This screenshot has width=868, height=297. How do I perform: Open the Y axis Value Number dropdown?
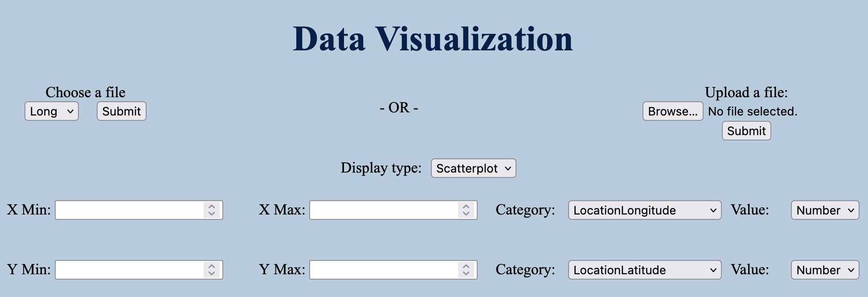tap(825, 270)
